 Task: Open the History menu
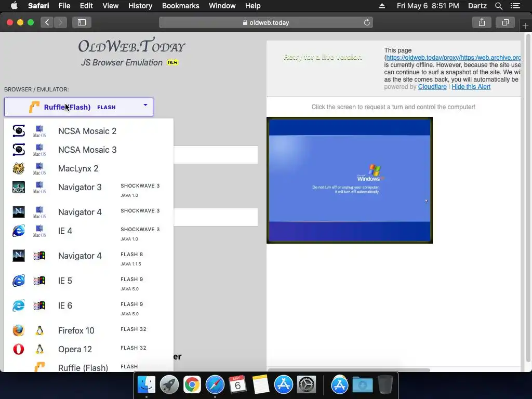tap(140, 6)
